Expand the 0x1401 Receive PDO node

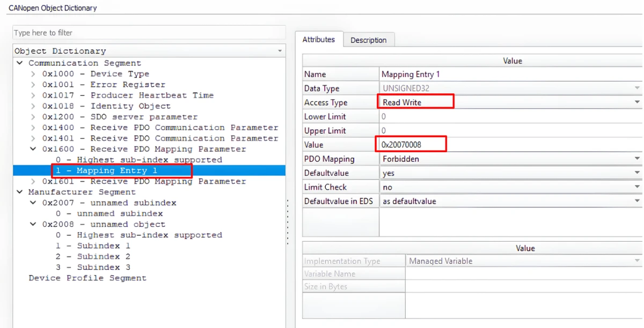point(33,138)
